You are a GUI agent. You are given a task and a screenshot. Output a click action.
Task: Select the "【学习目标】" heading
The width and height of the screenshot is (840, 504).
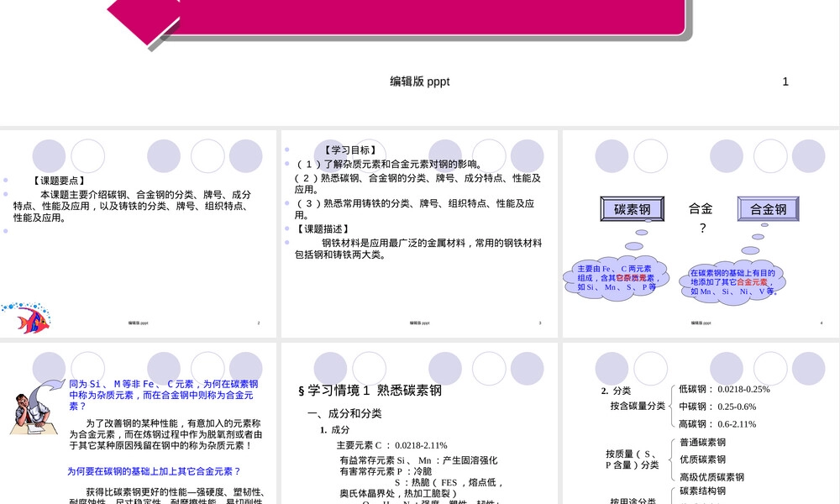pos(351,150)
